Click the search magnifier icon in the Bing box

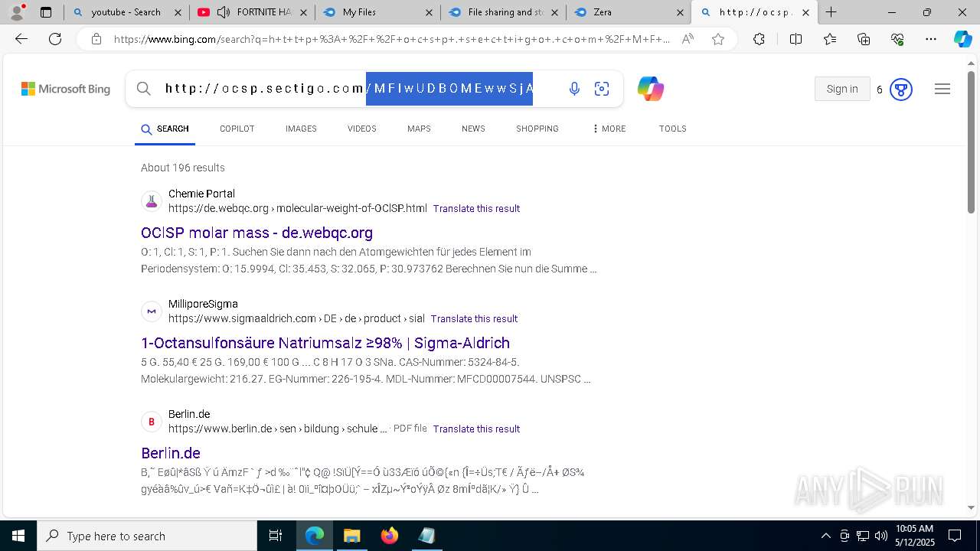click(144, 89)
